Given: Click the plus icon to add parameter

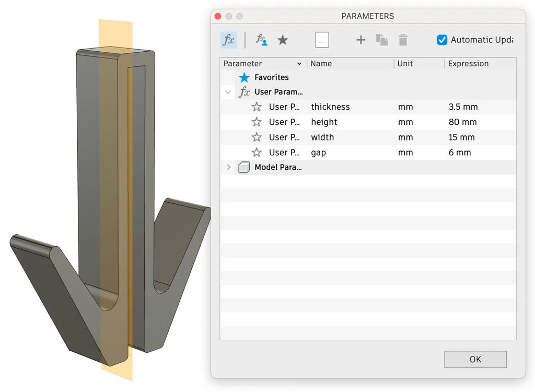Looking at the screenshot, I should [360, 40].
